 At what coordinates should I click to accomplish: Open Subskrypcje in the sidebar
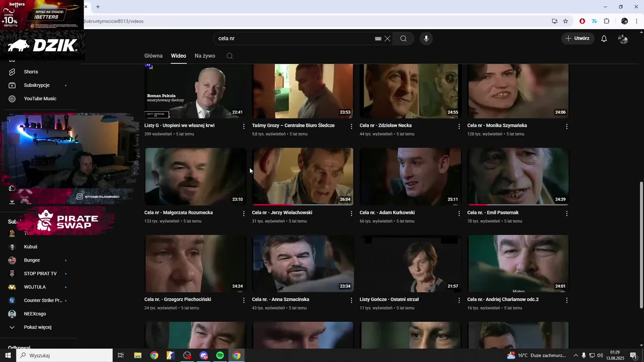click(x=38, y=85)
